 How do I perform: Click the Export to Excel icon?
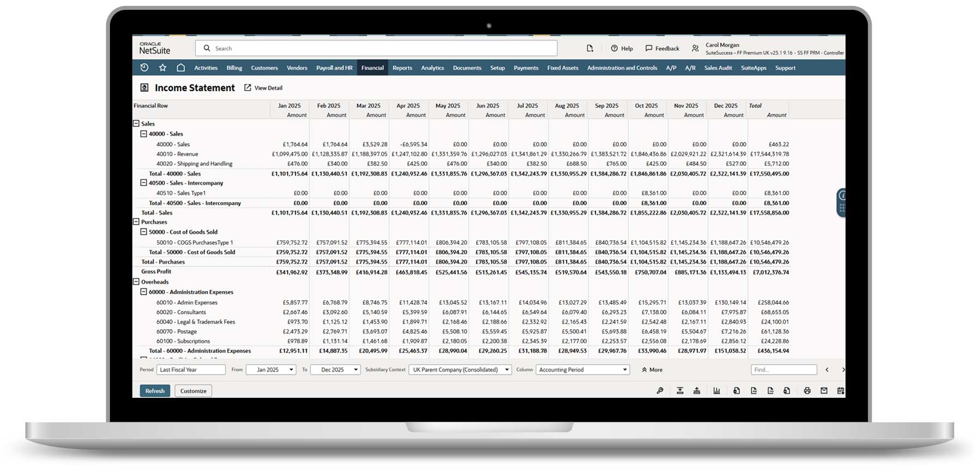click(x=736, y=391)
